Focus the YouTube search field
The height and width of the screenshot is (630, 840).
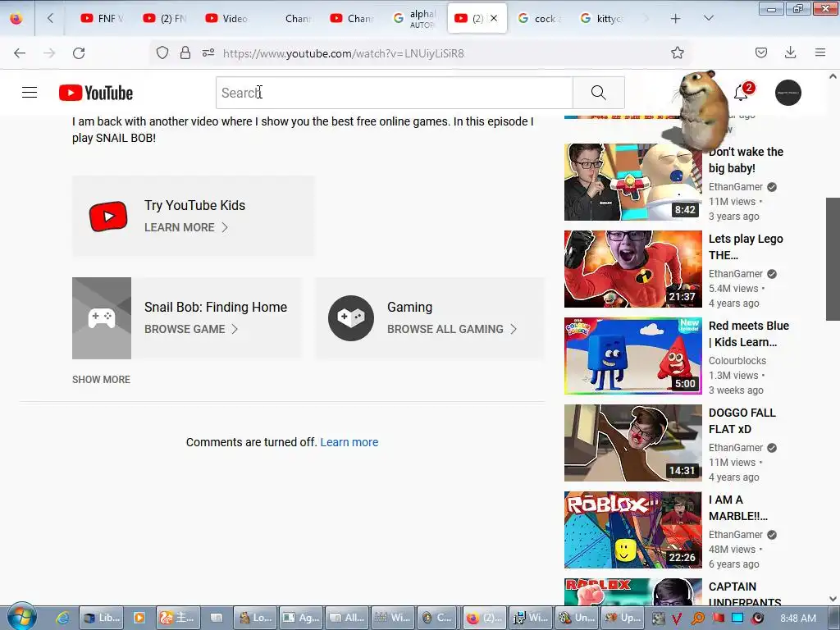point(395,93)
